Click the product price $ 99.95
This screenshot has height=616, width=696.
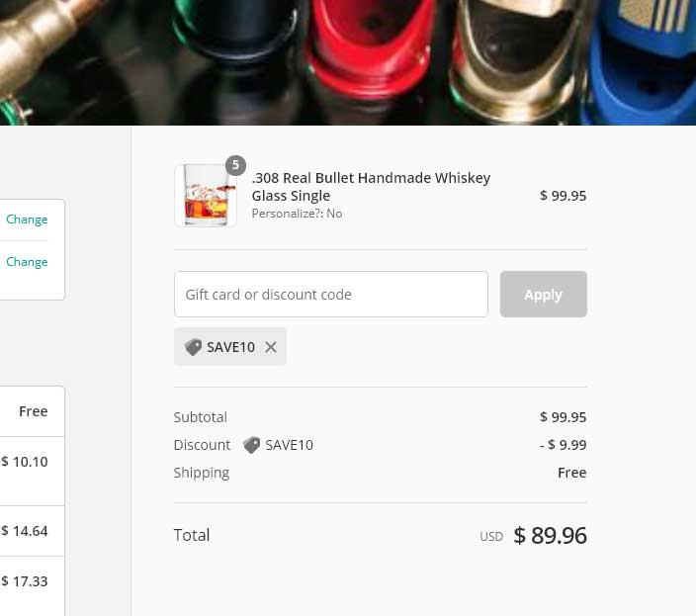click(563, 196)
